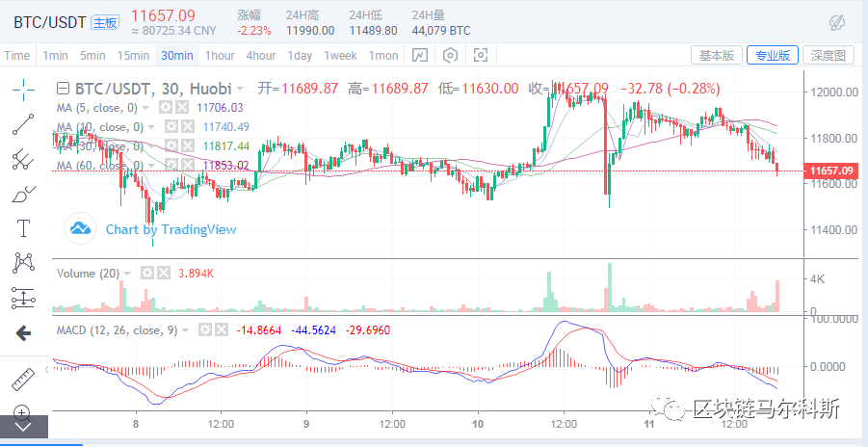Click the 深度图 depth chart button
868x447 pixels.
click(x=829, y=56)
